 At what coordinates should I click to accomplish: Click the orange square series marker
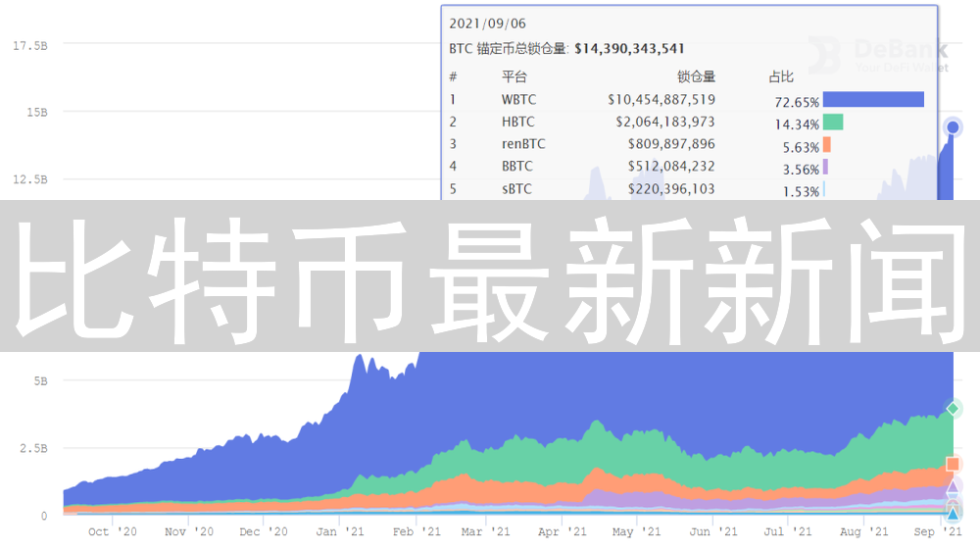click(x=953, y=464)
